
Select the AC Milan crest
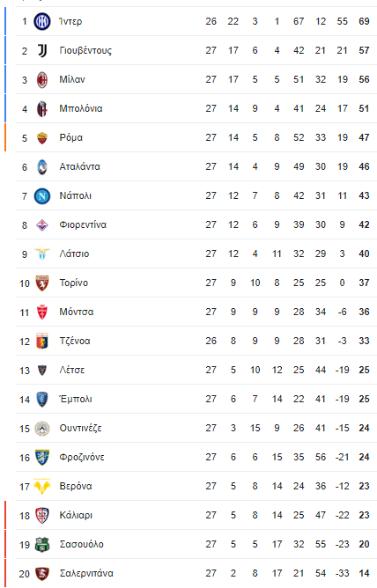(42, 79)
